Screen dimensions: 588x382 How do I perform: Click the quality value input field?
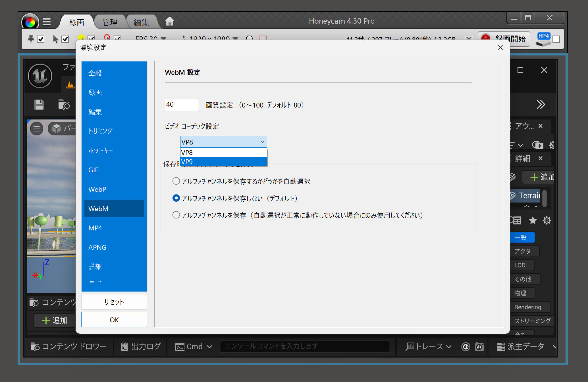181,104
